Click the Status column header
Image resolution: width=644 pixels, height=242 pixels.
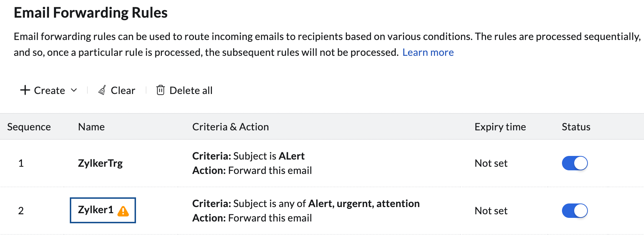pyautogui.click(x=576, y=127)
